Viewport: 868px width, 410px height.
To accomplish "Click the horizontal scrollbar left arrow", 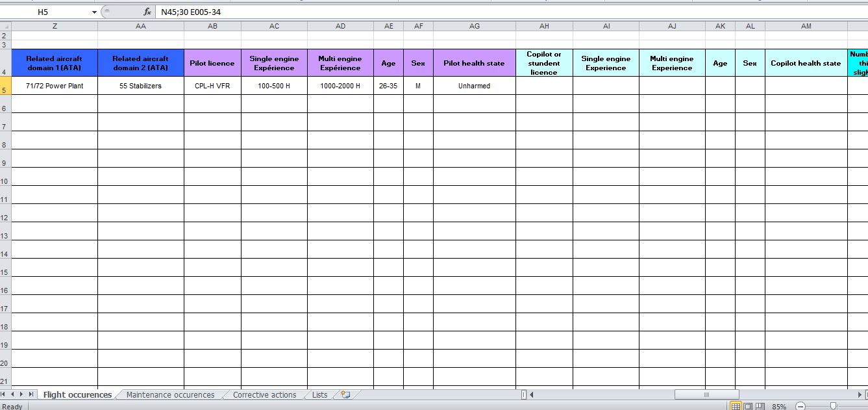I will pyautogui.click(x=531, y=394).
